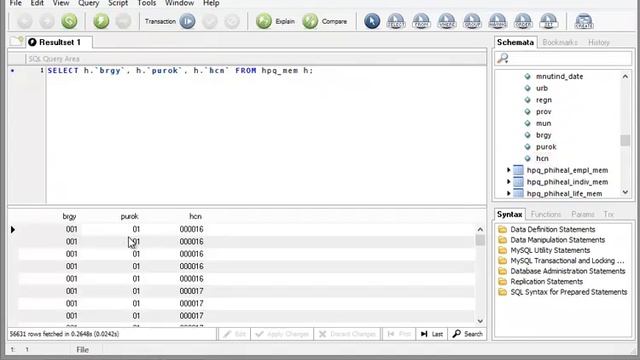The image size is (640, 360).
Task: Select the HAVING clause tool
Action: [x=498, y=21]
